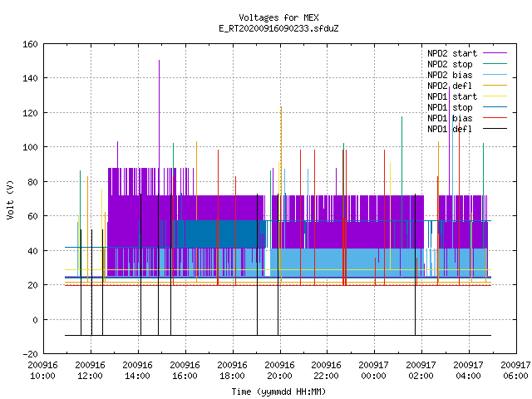Click the 'NPD1 defl' legend label
This screenshot has width=532, height=399.
[450, 130]
